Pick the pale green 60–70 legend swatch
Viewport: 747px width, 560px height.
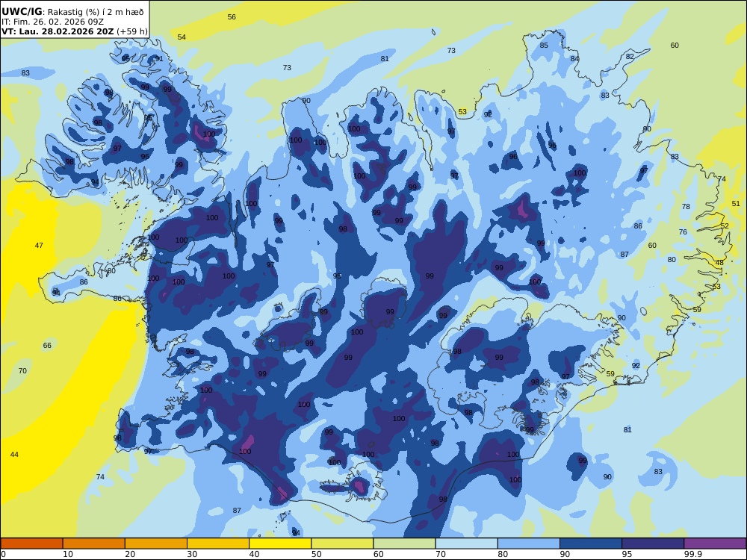[404, 544]
